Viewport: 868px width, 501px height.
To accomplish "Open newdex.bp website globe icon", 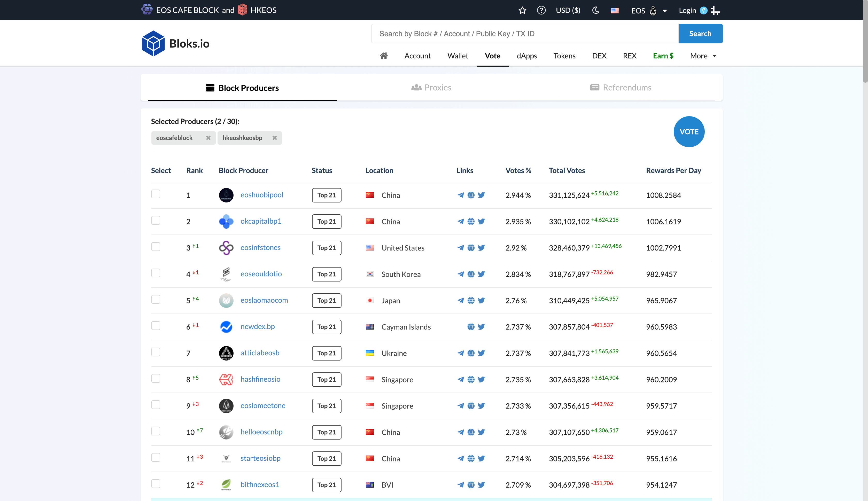I will 471,327.
